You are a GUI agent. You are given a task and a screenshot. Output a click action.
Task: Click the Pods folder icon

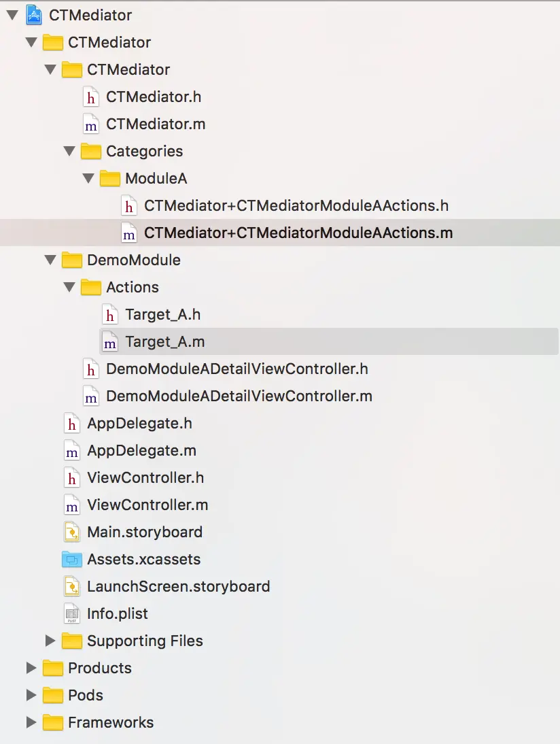pos(52,695)
